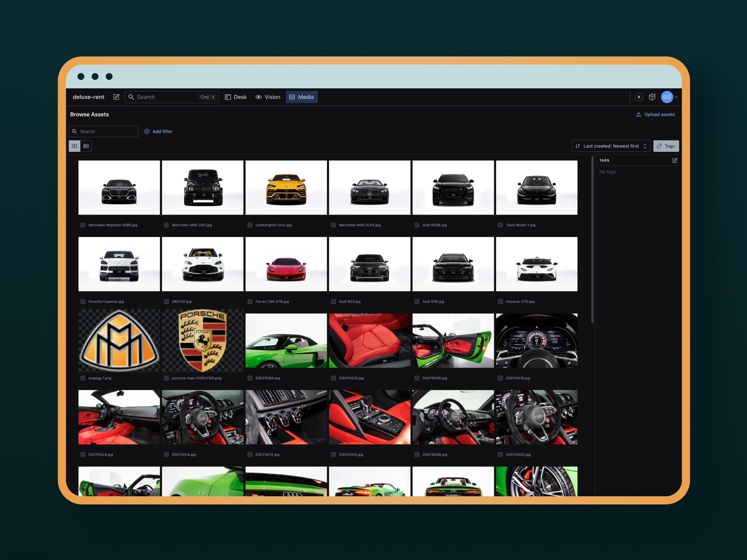Select the pngegg 1.png checkbox
The image size is (747, 560).
83,378
